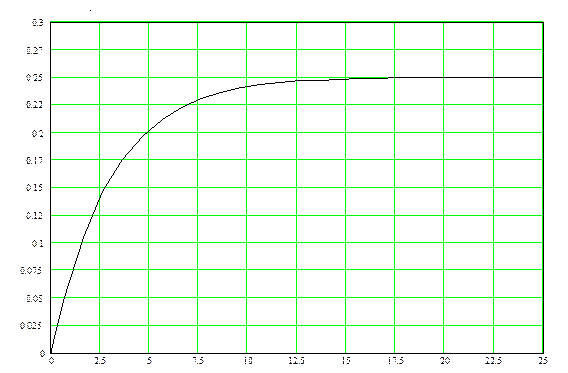Select the 0.025 vertical axis tick label
Viewport: 568px width, 373px height.
click(x=31, y=326)
